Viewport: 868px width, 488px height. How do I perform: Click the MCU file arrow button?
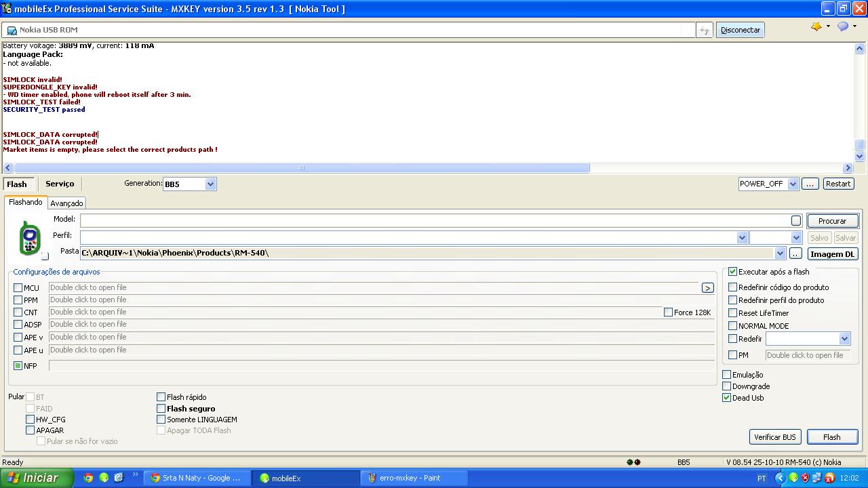point(707,288)
